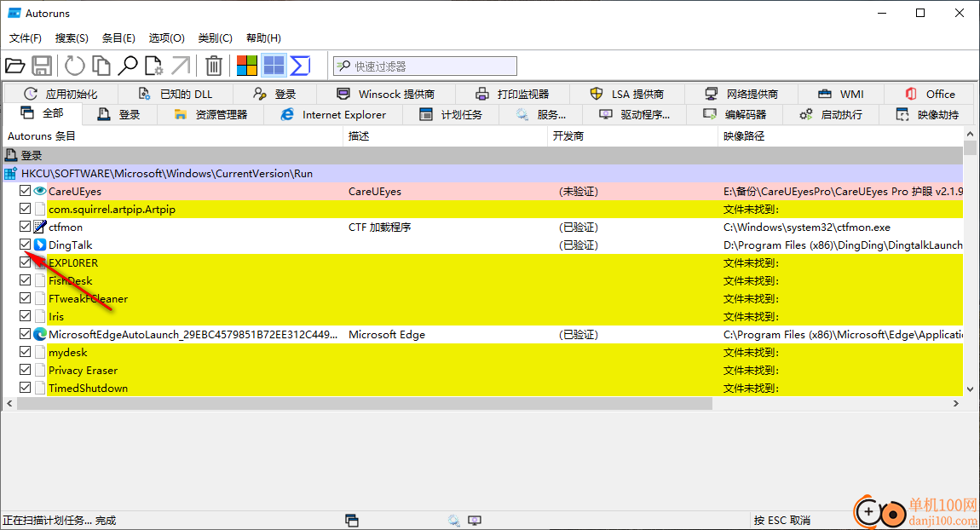
Task: Click the Jump to entry arrow icon
Action: click(x=180, y=66)
